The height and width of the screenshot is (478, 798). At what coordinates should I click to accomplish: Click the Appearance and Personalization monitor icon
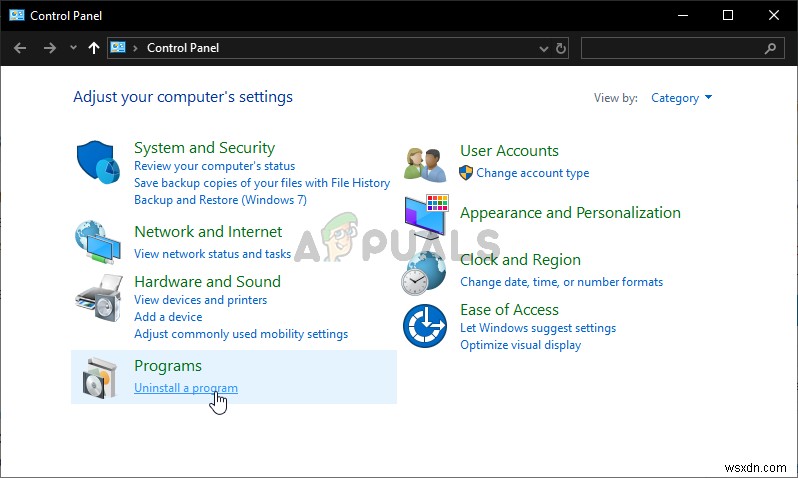(x=426, y=214)
